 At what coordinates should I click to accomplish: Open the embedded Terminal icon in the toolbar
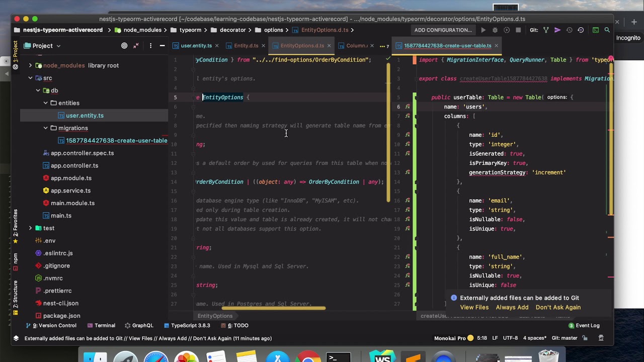(x=596, y=30)
